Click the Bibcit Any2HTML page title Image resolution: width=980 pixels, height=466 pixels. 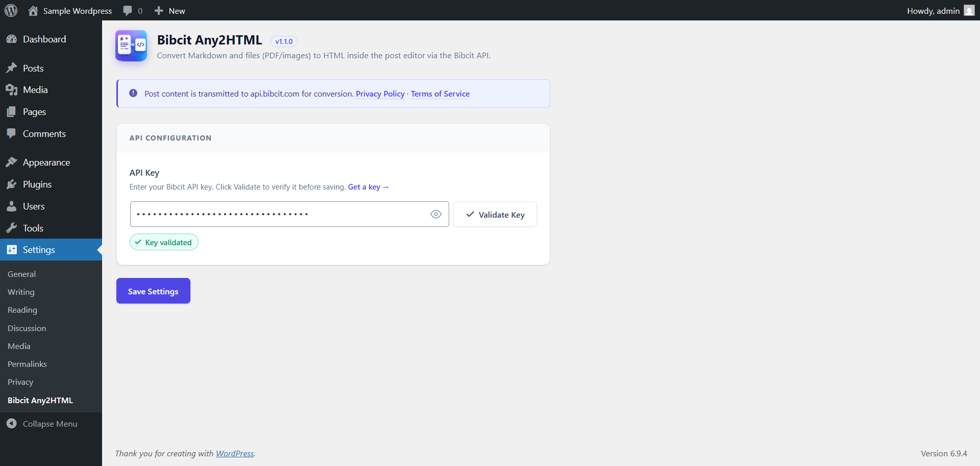pos(209,40)
